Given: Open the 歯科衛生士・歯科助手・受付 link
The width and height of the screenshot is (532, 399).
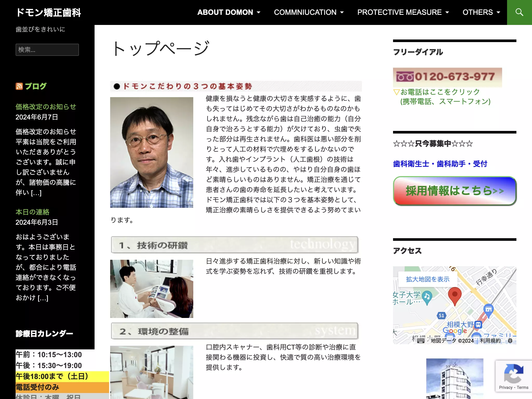Looking at the screenshot, I should pos(440,164).
